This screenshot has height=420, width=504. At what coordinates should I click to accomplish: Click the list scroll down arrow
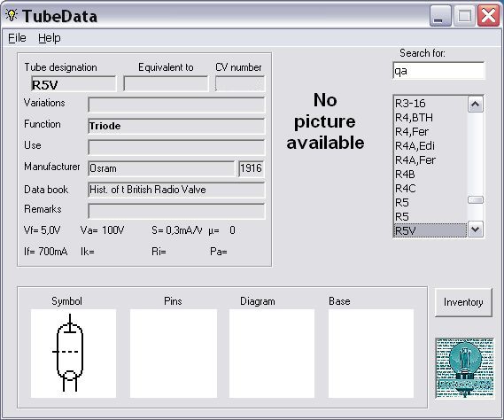pyautogui.click(x=475, y=229)
